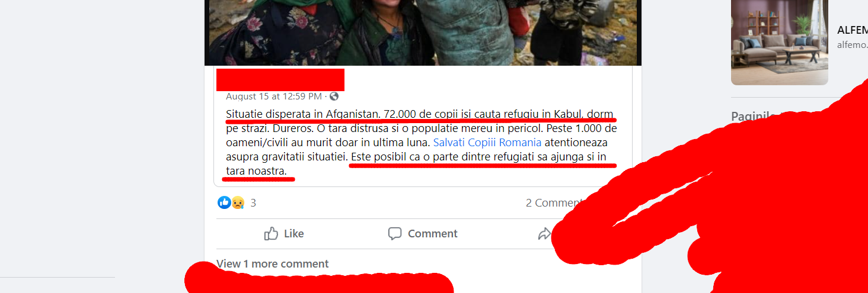Click the ALFEMO ad title
Screen dimensions: 868x293
click(x=852, y=30)
